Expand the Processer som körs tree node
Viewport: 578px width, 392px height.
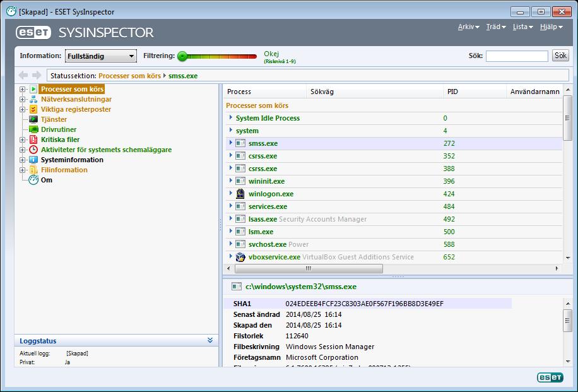pyautogui.click(x=23, y=89)
